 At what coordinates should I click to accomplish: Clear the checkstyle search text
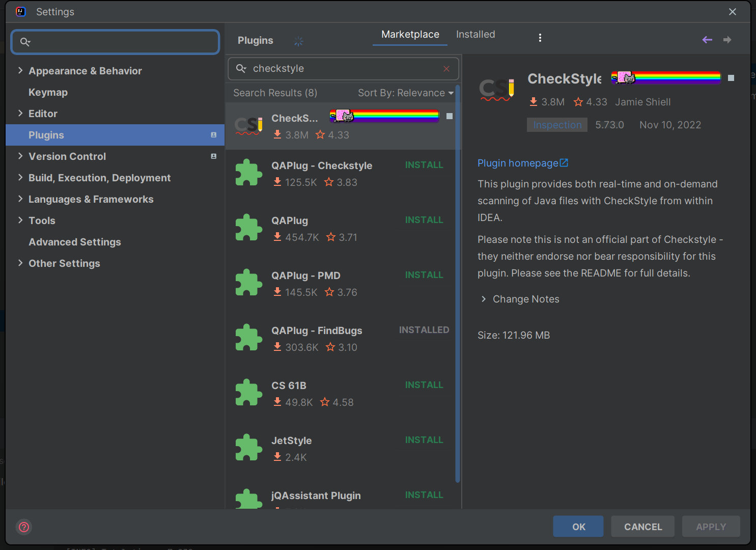point(446,69)
